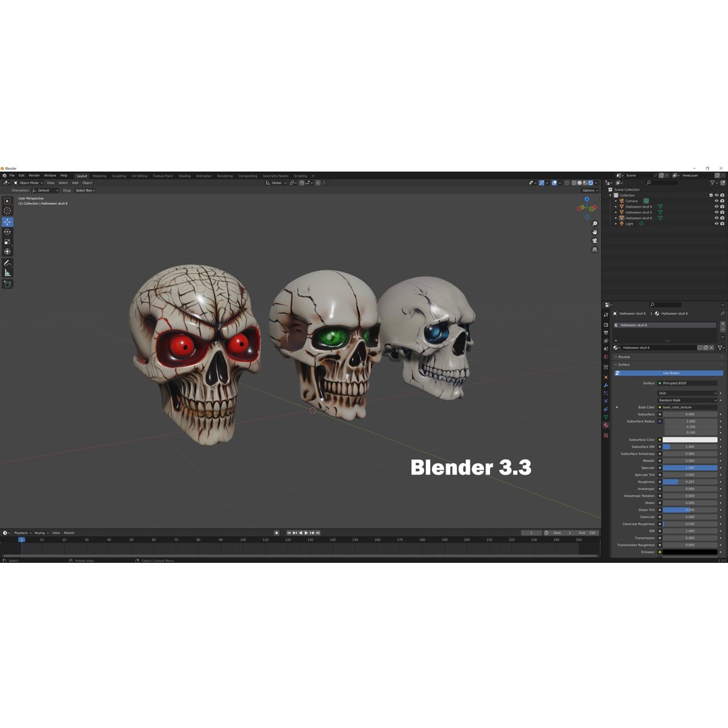Toggle the Use Nodes button
The height and width of the screenshot is (728, 728).
click(669, 373)
